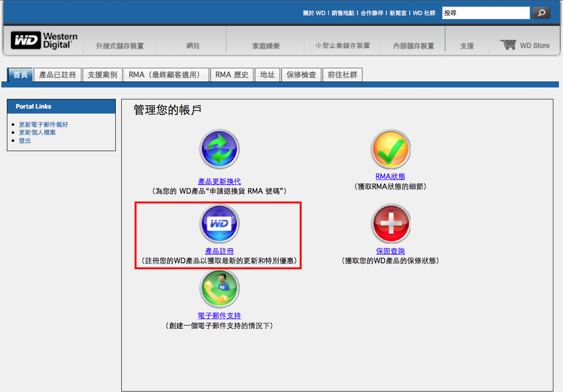Open the 小型企業儲存裝置 navigation menu
The image size is (563, 392).
[343, 46]
